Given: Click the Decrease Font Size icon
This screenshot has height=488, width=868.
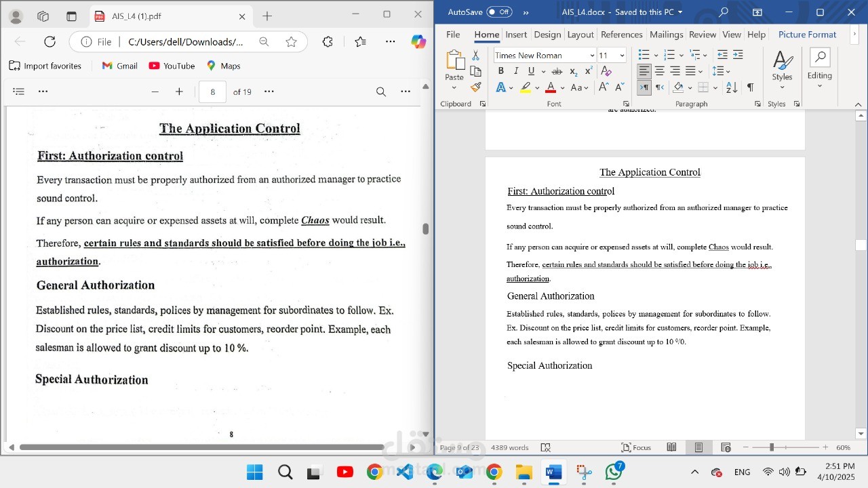Looking at the screenshot, I should (619, 87).
